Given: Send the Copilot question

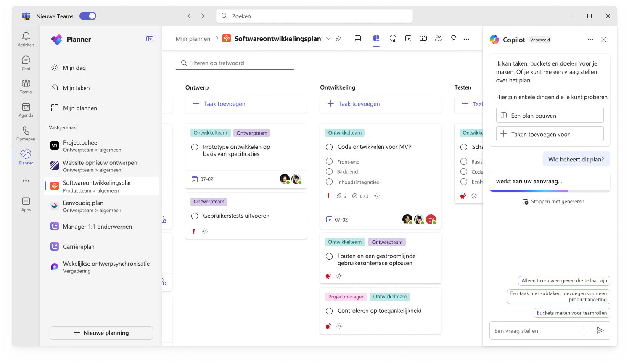Looking at the screenshot, I should (x=600, y=330).
